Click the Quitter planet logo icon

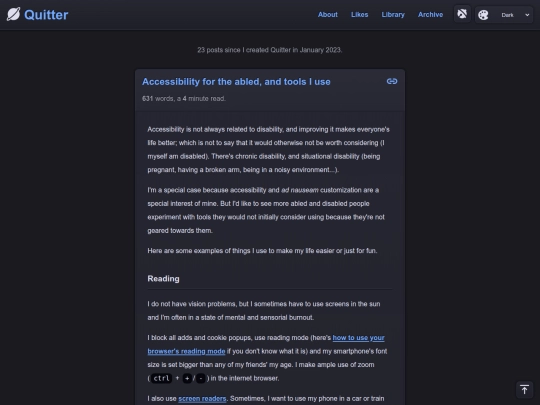[13, 14]
